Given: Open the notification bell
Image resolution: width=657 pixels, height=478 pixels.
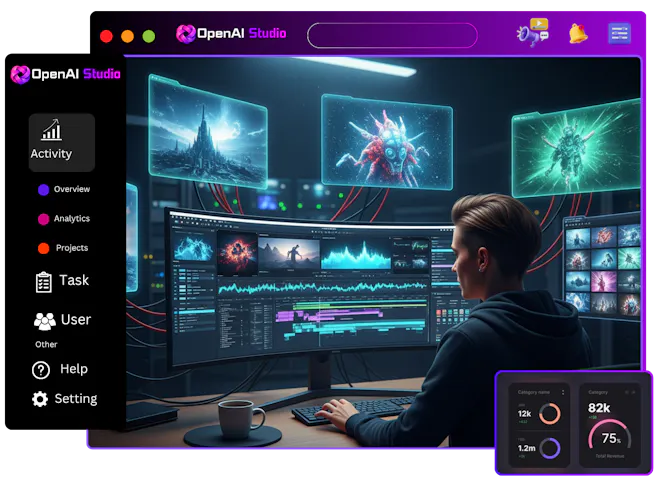Looking at the screenshot, I should coord(578,33).
